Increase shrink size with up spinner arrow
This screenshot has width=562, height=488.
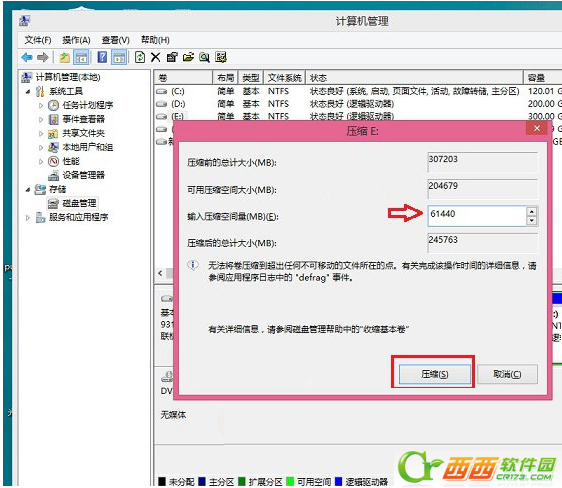pos(532,211)
